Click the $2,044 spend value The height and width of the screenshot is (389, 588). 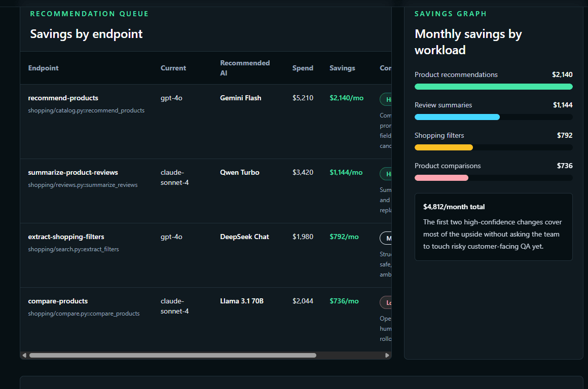303,301
